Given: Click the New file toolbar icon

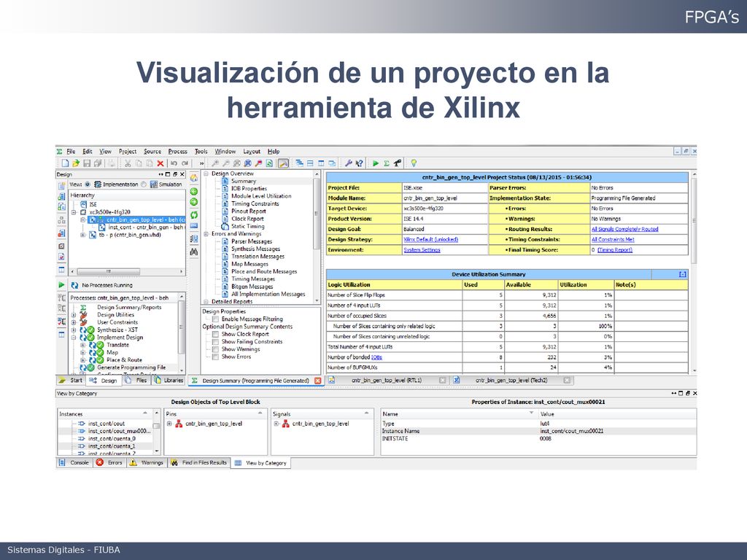Looking at the screenshot, I should point(66,163).
